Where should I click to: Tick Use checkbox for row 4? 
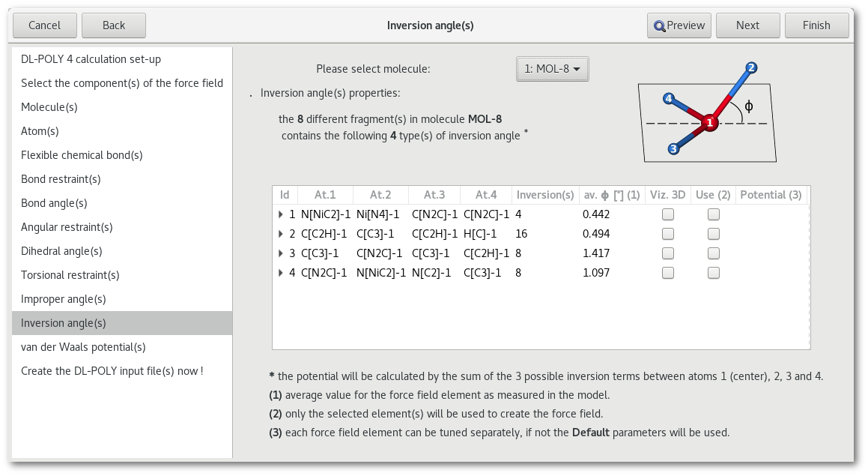(714, 273)
